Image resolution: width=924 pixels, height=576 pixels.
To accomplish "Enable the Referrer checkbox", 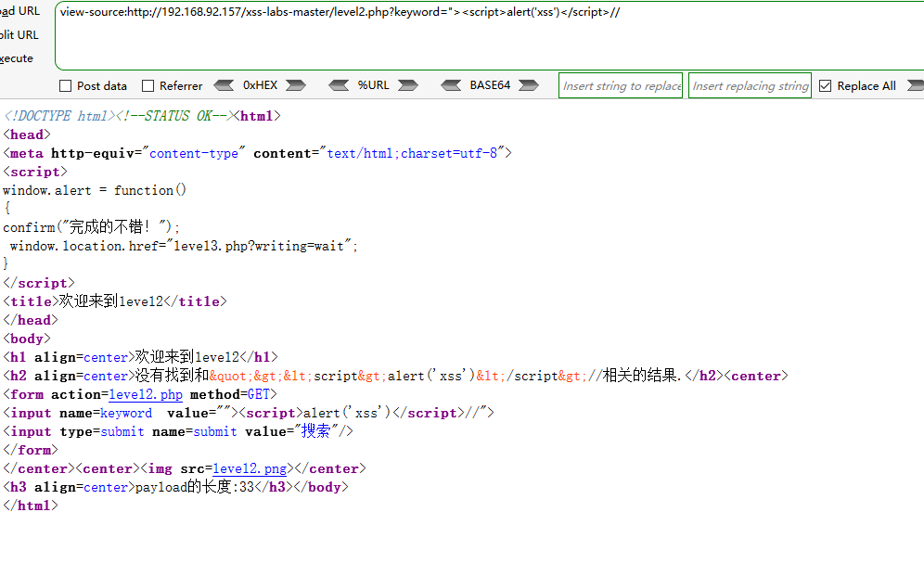I will (x=148, y=86).
